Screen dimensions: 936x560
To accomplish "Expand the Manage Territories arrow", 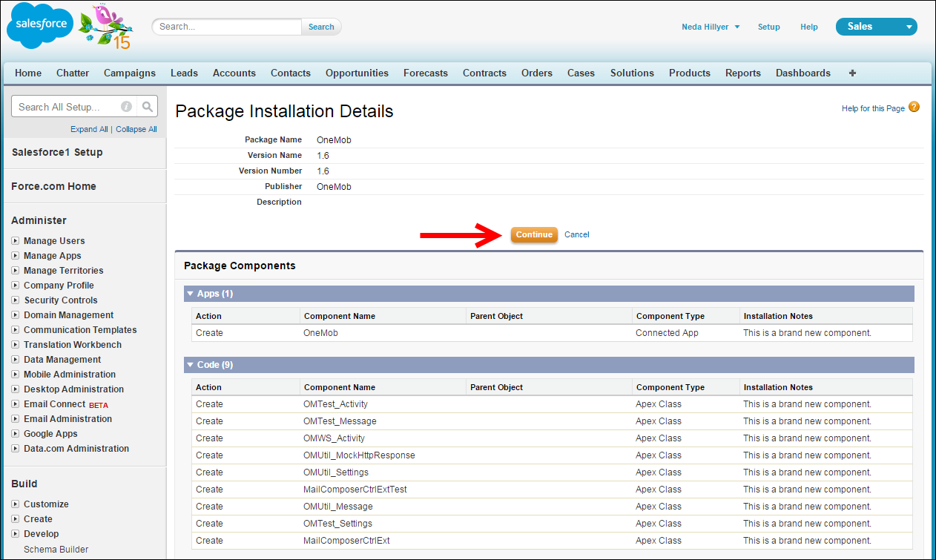I will coord(16,271).
